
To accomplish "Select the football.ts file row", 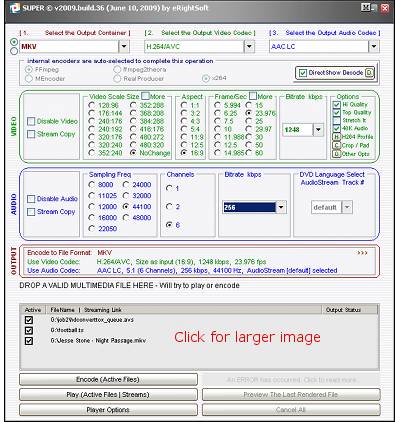I will click(199, 330).
